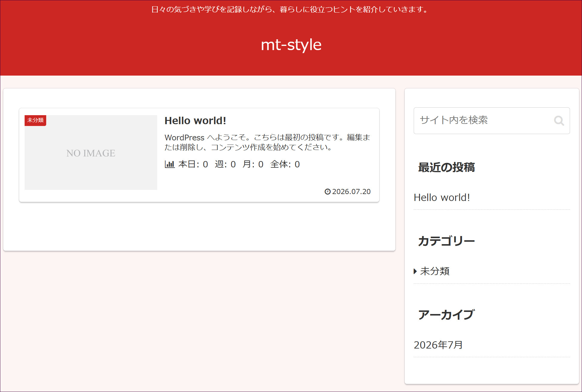Open the mt-style site title link

[291, 45]
